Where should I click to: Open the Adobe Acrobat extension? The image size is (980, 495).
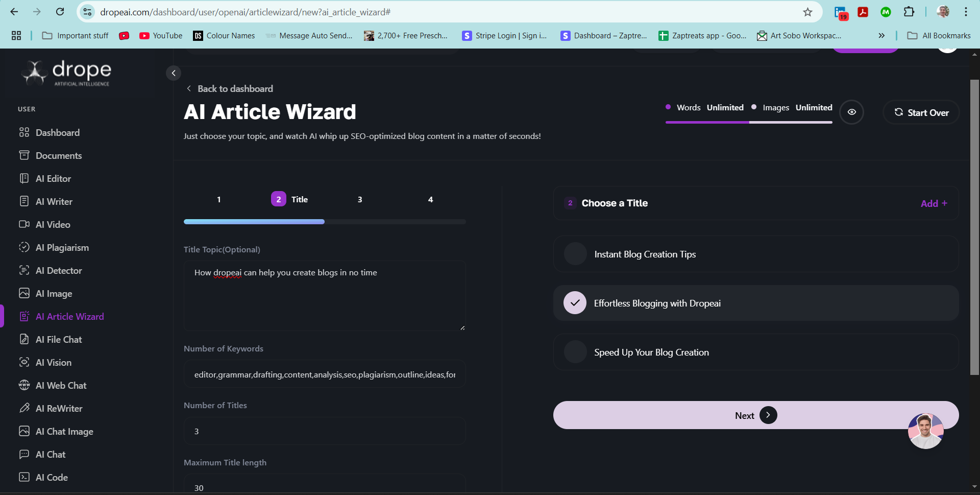(863, 12)
